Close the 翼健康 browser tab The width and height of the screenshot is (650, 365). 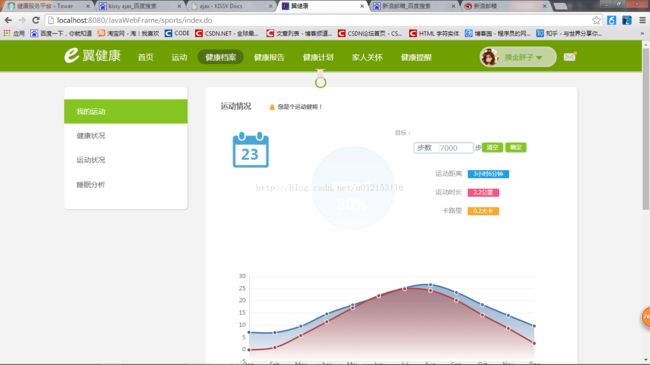(x=362, y=6)
